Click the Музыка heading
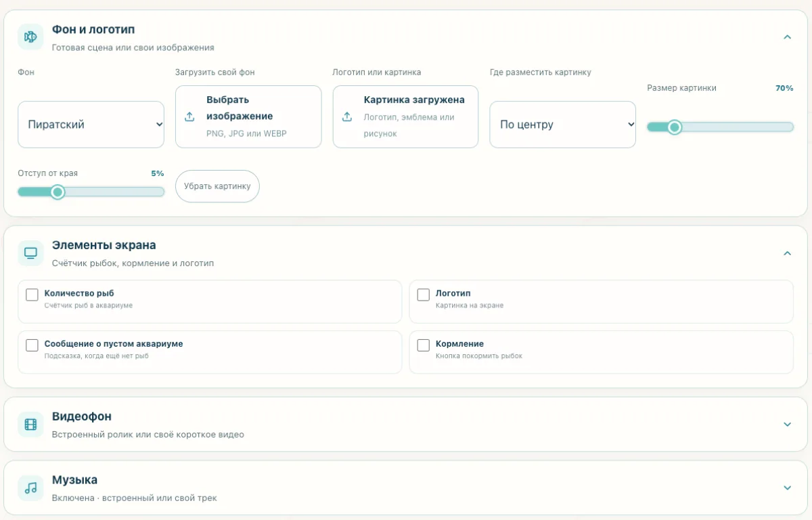812x520 pixels. (74, 480)
